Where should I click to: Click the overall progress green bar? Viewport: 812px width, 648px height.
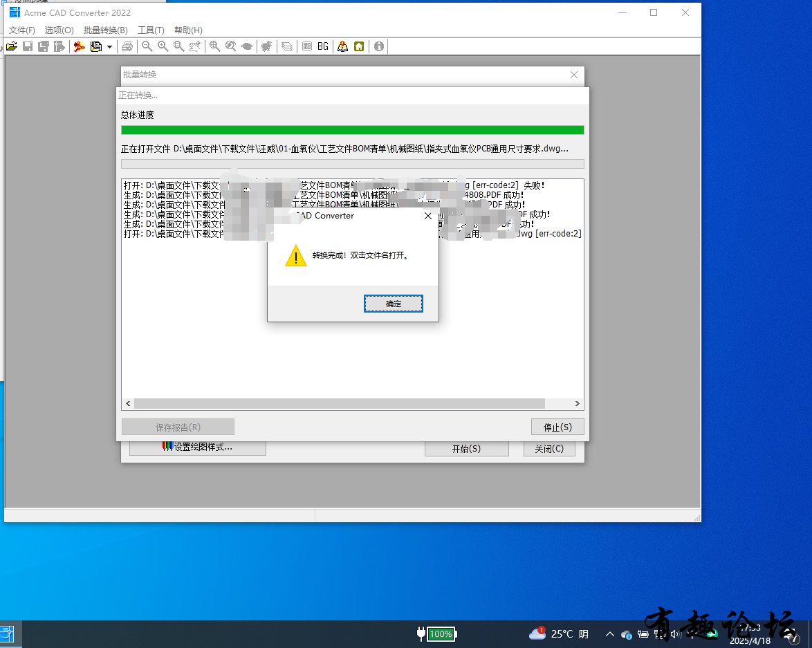pos(352,130)
